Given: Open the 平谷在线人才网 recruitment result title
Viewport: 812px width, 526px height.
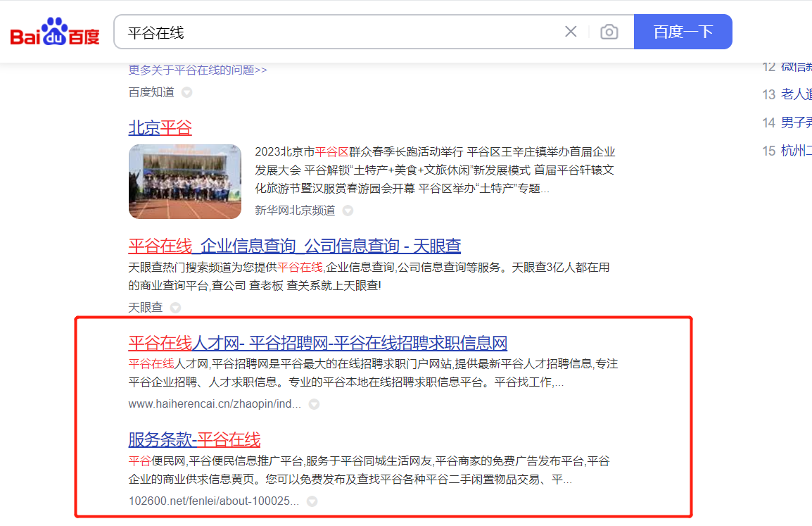Looking at the screenshot, I should [317, 342].
